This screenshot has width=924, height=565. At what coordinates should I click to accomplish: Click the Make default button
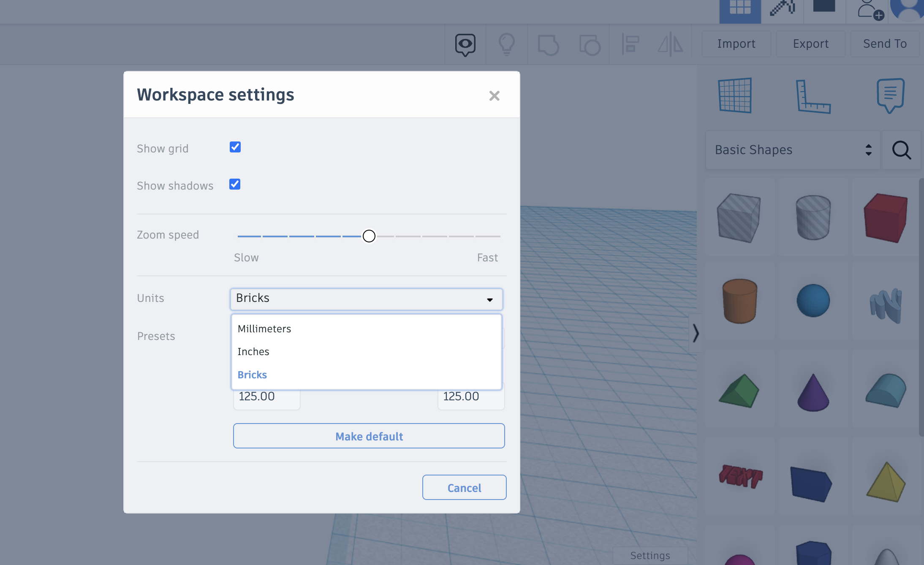click(368, 436)
